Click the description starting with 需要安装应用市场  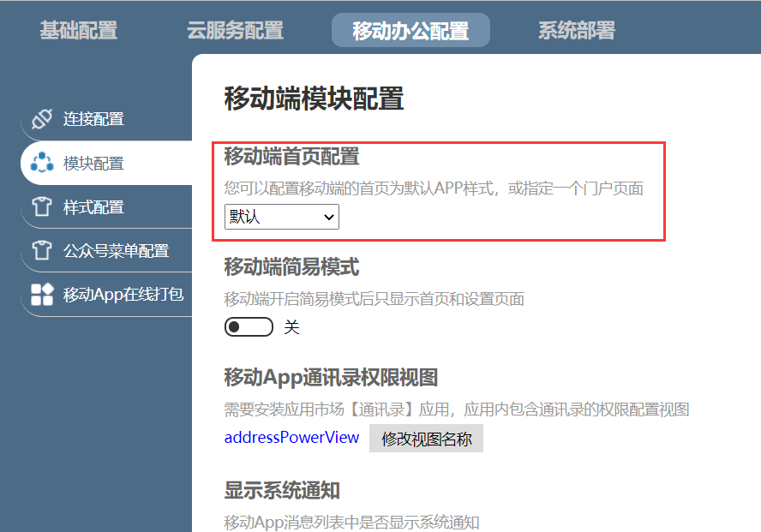pos(457,409)
